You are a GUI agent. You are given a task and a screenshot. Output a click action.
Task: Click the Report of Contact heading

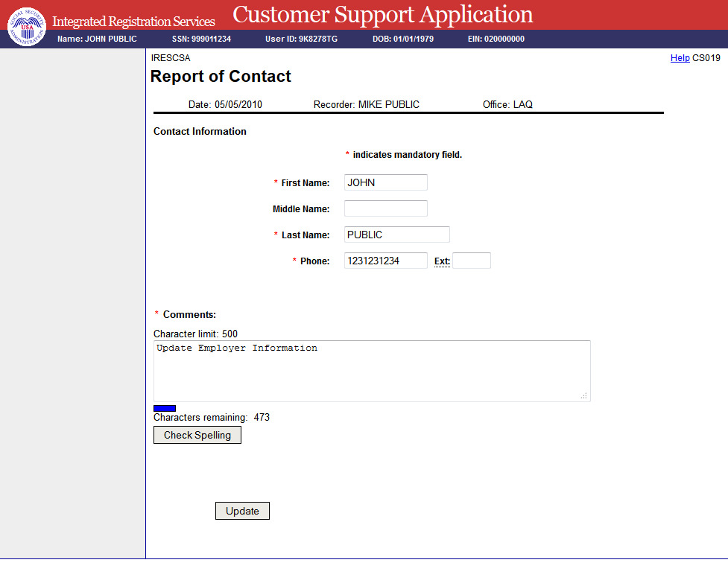tap(221, 76)
